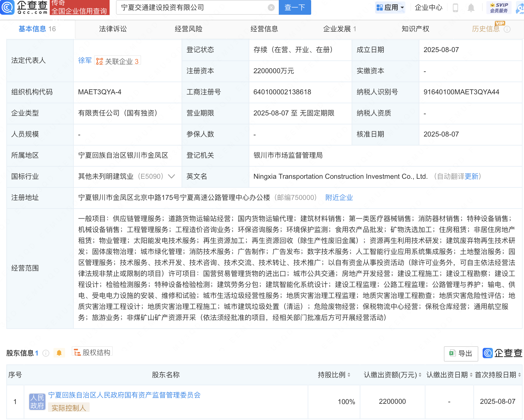Open 附近企业 link
This screenshot has width=524, height=420.
[339, 198]
